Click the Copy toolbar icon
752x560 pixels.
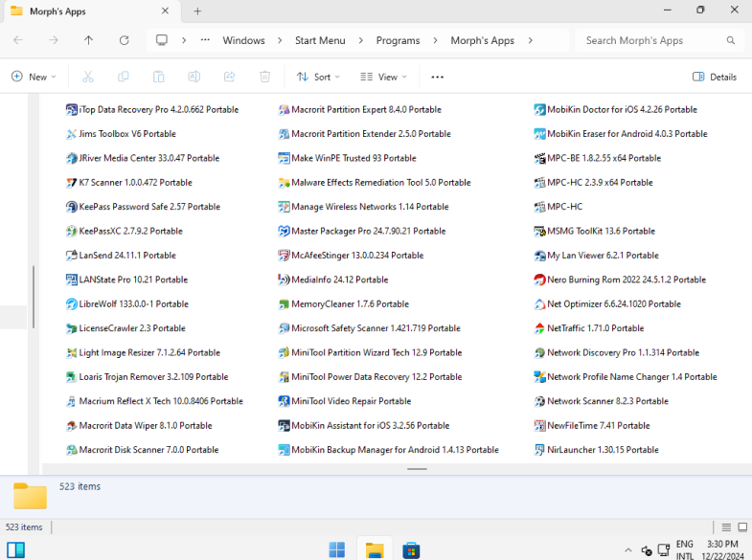point(124,77)
